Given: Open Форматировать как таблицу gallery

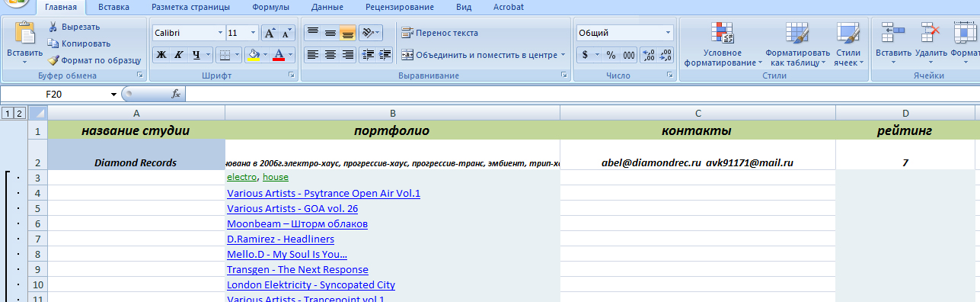Looking at the screenshot, I should 797,44.
